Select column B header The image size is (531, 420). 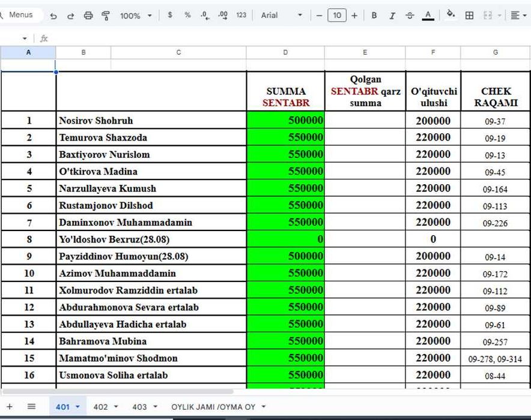(83, 52)
